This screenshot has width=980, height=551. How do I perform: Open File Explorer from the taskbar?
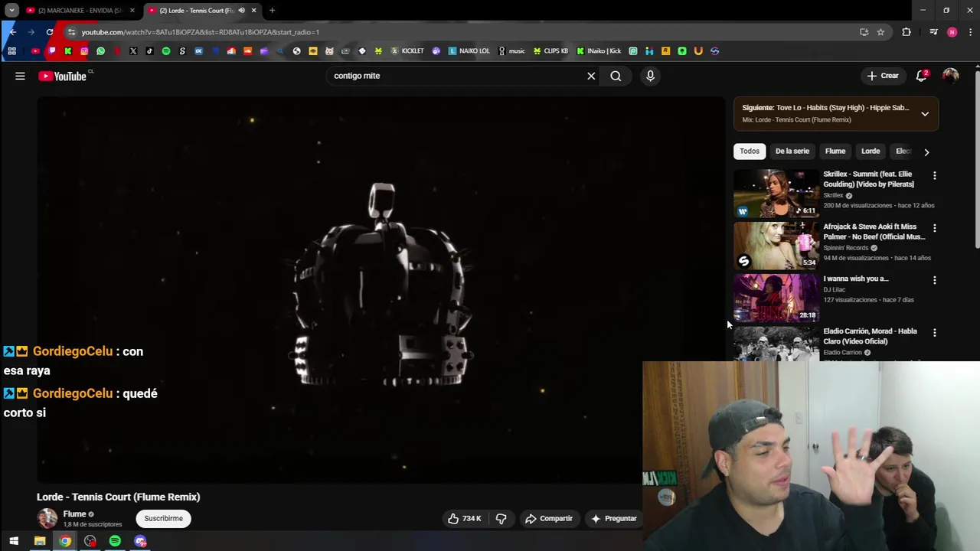[40, 541]
